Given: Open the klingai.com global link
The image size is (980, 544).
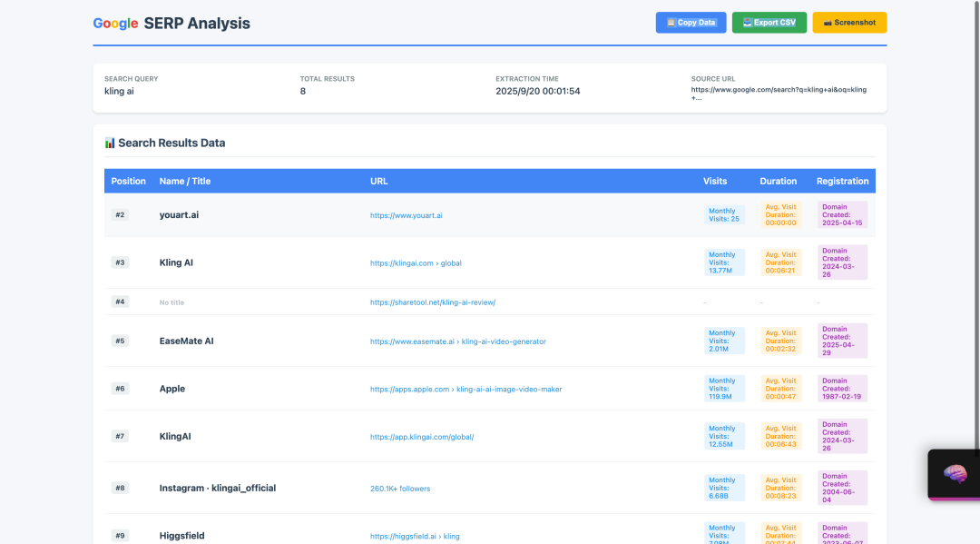Looking at the screenshot, I should 416,263.
